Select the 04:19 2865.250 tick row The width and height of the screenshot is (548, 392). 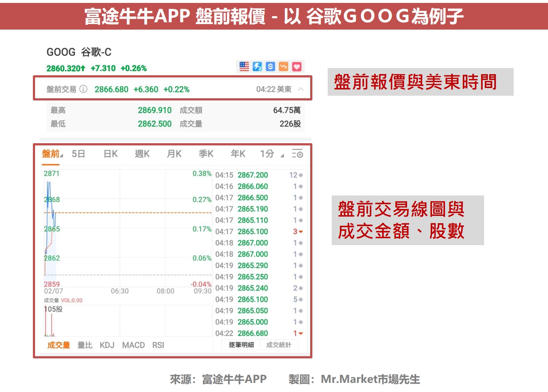(x=259, y=277)
